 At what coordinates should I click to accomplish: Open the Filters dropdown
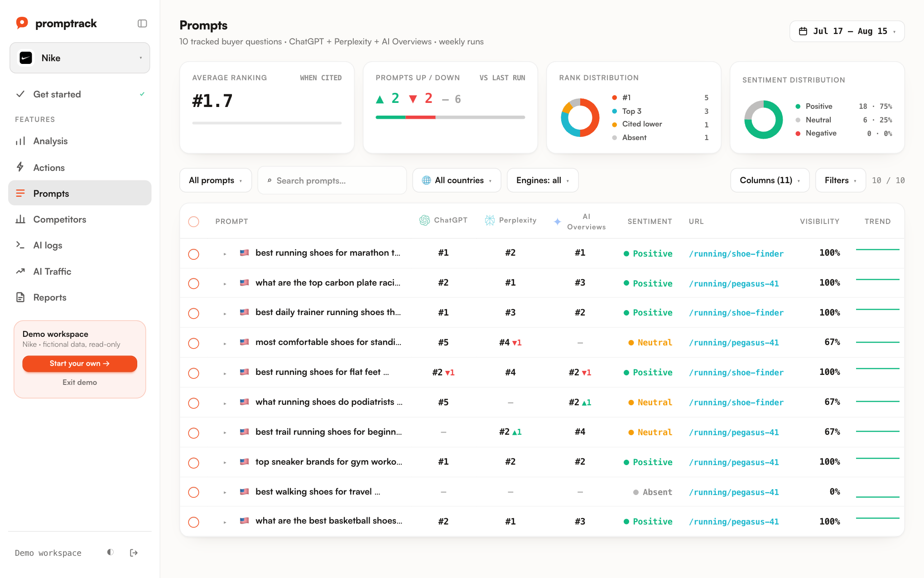tap(841, 180)
